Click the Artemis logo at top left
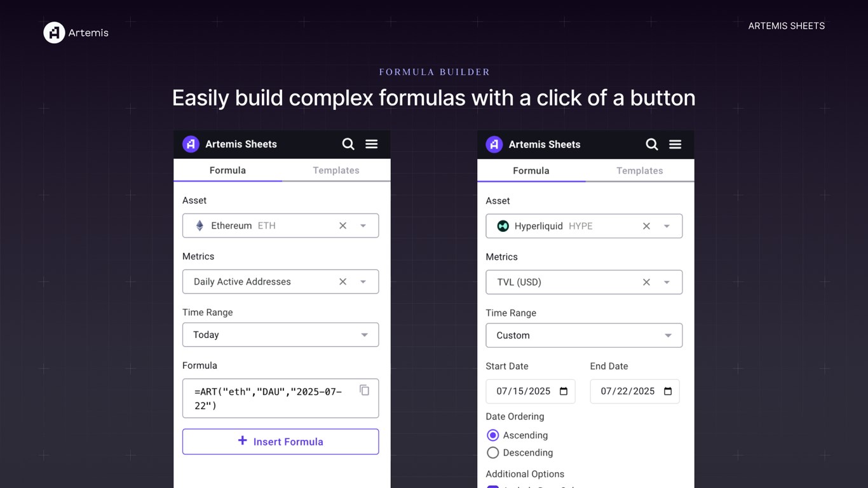Viewport: 868px width, 488px height. click(76, 32)
